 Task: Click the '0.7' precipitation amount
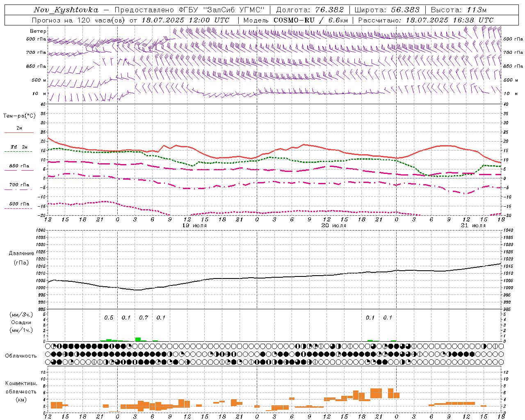click(144, 318)
